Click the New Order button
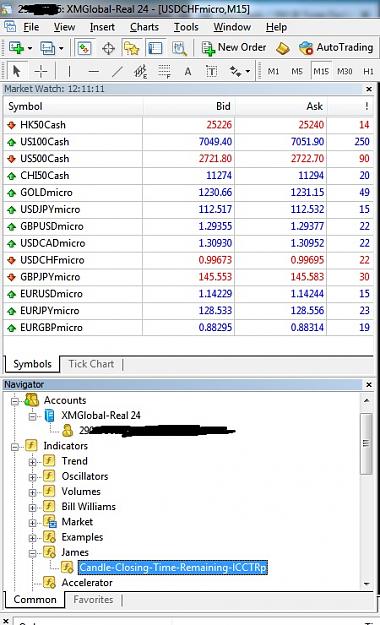The width and height of the screenshot is (380, 625). click(234, 48)
